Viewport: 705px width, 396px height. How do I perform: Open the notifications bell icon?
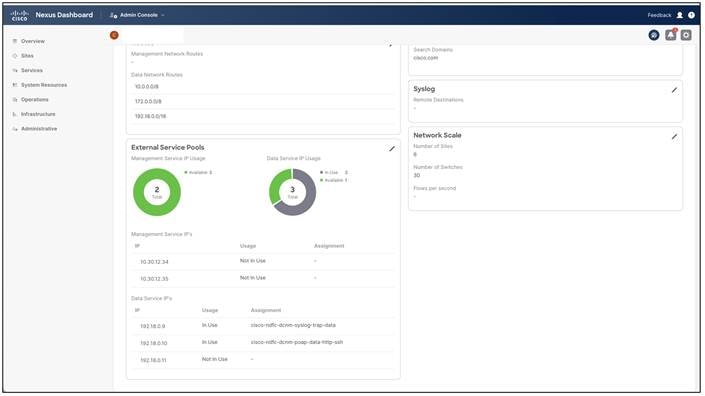[670, 35]
